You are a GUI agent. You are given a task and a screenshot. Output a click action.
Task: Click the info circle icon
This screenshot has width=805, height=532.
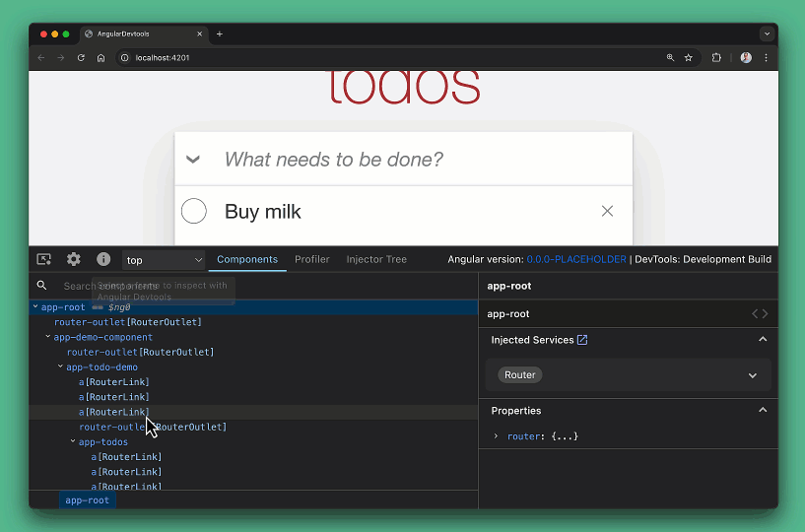coord(103,259)
